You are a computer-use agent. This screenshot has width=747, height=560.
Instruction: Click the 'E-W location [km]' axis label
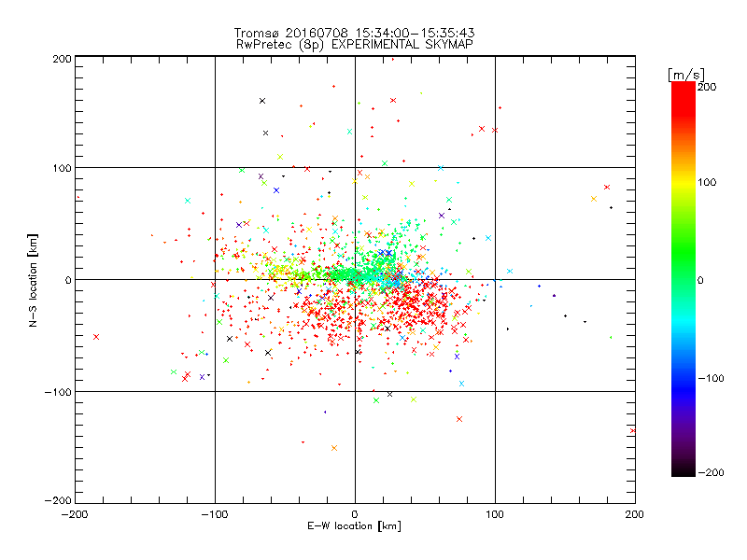(x=354, y=525)
